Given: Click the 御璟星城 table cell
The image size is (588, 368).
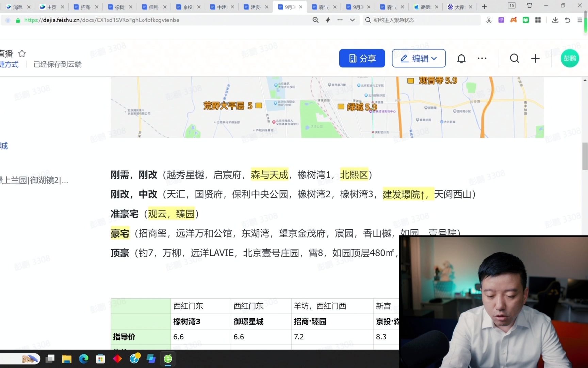Looking at the screenshot, I should (261, 321).
